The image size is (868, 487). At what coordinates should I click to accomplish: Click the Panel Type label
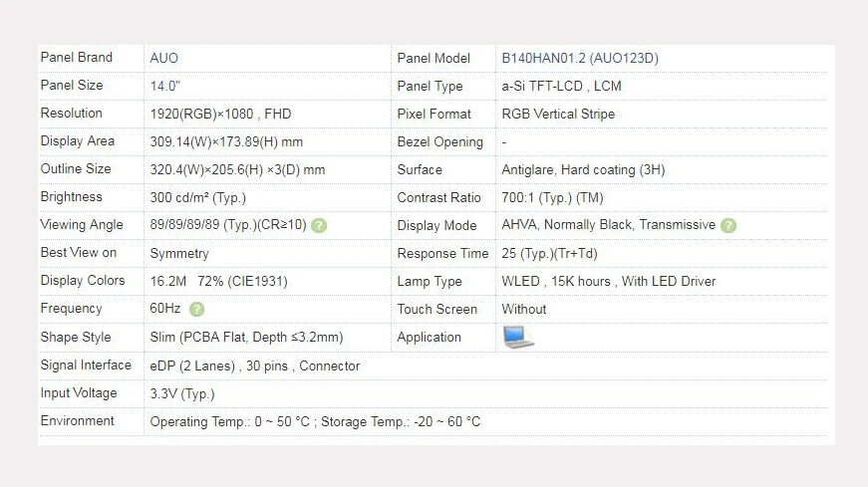click(x=430, y=87)
